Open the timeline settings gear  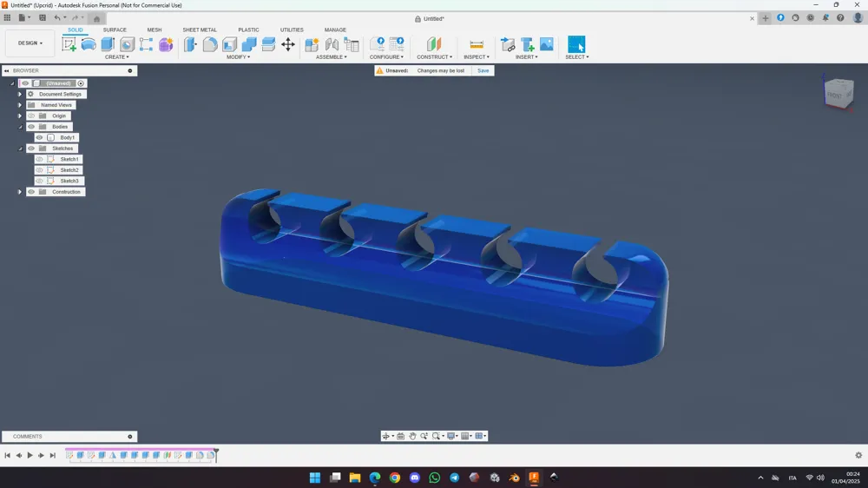pyautogui.click(x=858, y=455)
